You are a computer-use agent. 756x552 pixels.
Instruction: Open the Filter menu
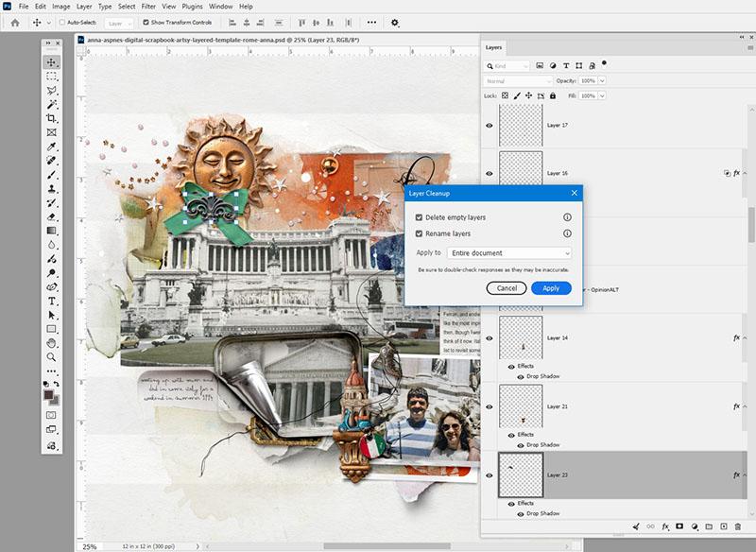click(148, 7)
